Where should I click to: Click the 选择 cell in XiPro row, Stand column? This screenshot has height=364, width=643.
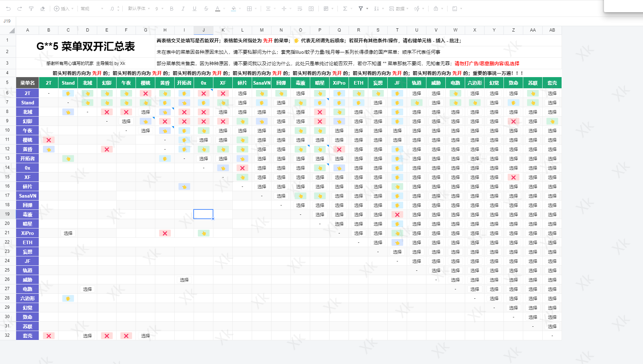click(68, 233)
